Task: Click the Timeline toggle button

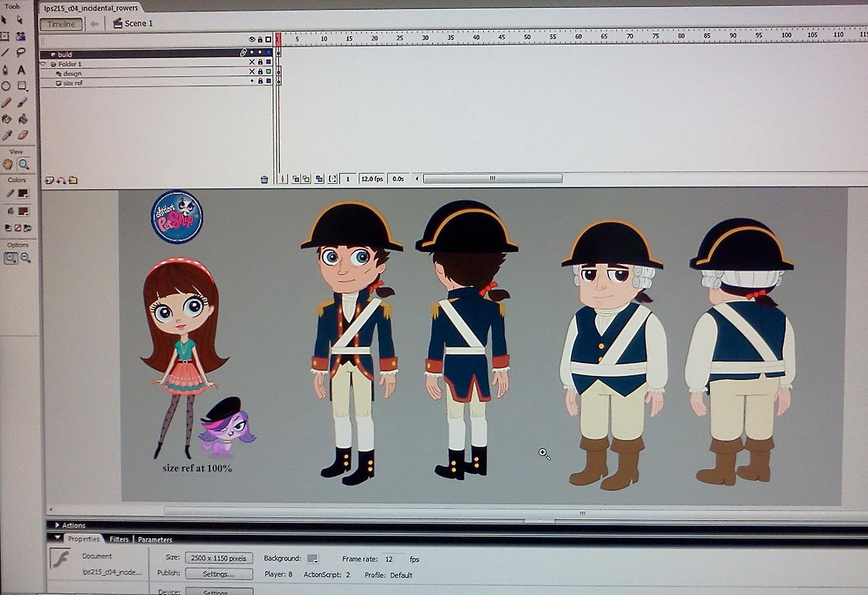Action: pyautogui.click(x=61, y=24)
